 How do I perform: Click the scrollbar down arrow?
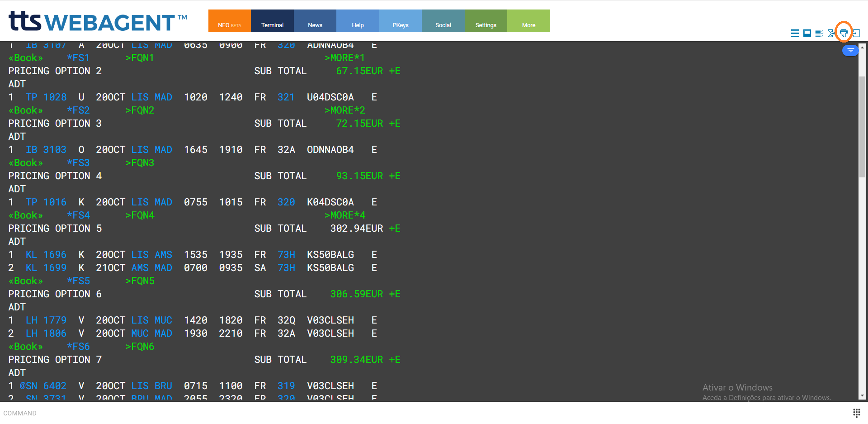tap(862, 395)
